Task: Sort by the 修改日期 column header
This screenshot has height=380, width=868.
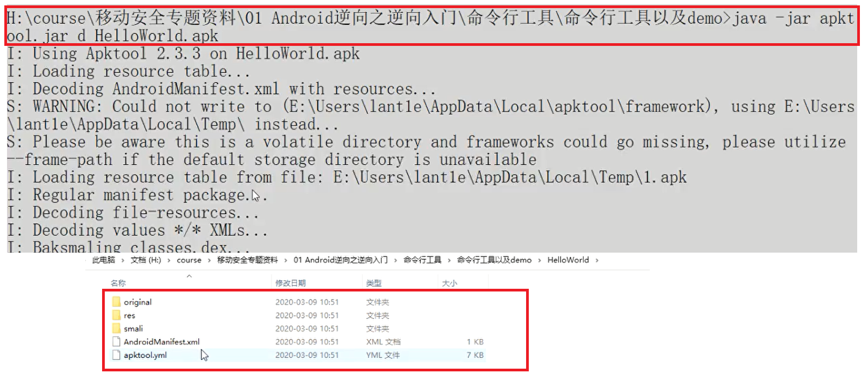Action: point(291,283)
